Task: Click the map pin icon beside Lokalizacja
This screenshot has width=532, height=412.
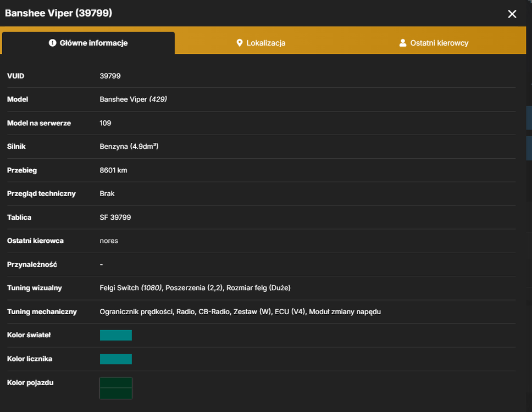Action: pyautogui.click(x=240, y=43)
